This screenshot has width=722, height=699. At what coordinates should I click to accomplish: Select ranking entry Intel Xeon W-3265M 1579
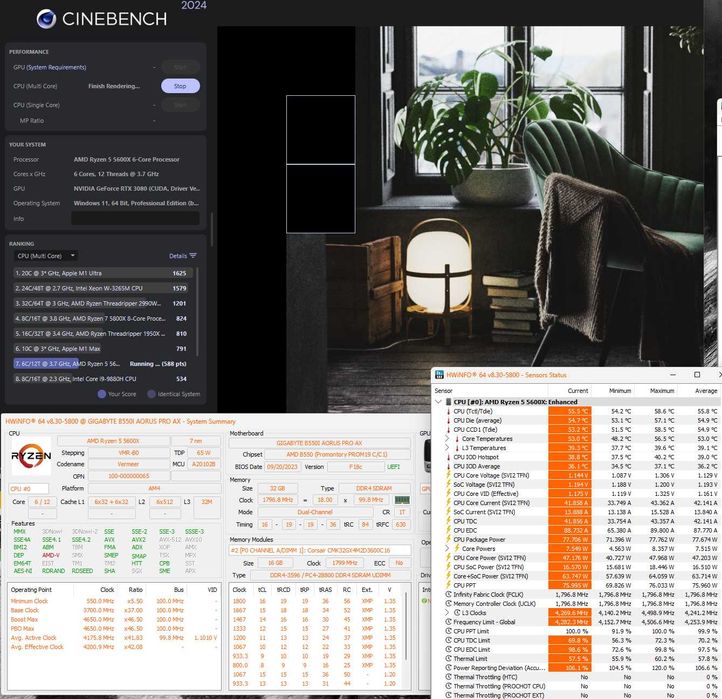pyautogui.click(x=101, y=288)
